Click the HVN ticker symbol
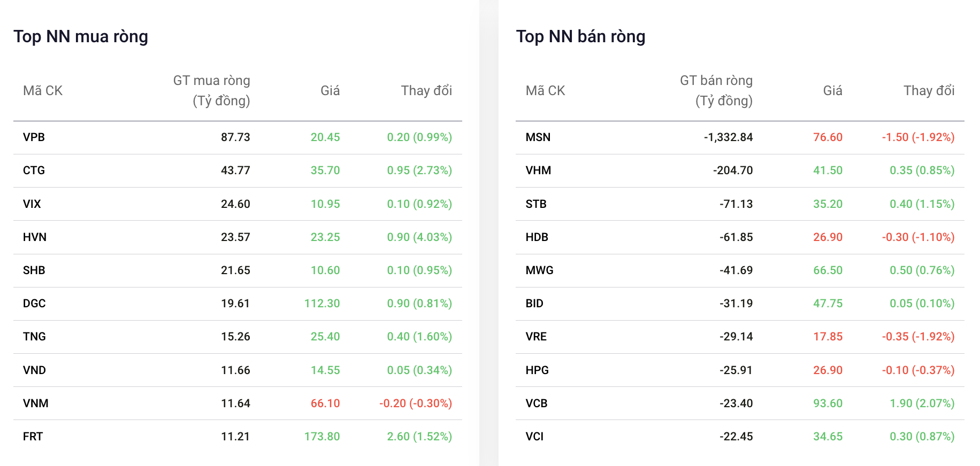 click(35, 237)
